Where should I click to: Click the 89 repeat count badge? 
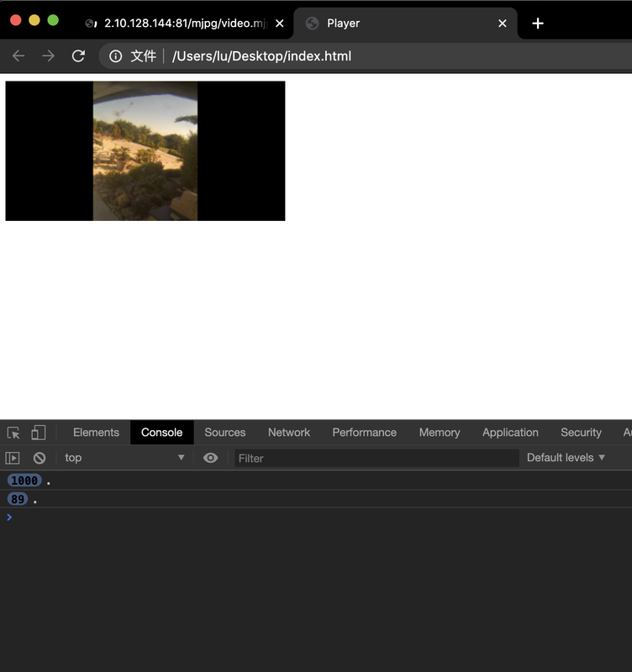18,499
